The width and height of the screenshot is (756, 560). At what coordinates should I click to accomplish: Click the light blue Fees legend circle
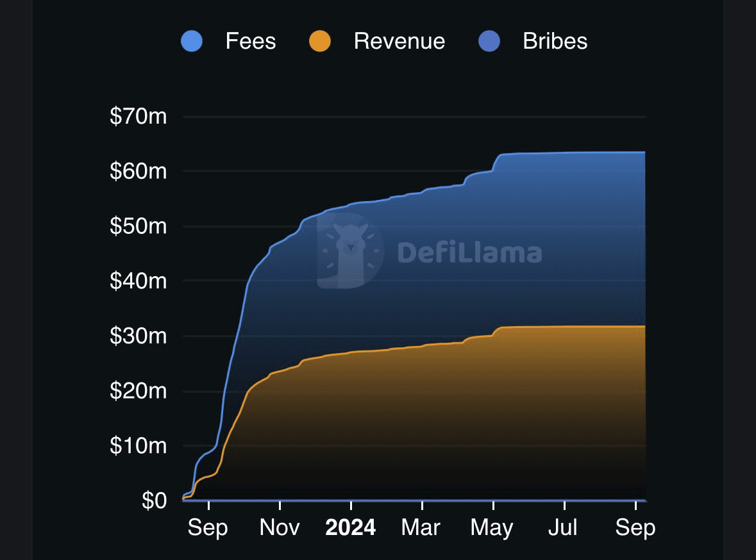pyautogui.click(x=192, y=42)
